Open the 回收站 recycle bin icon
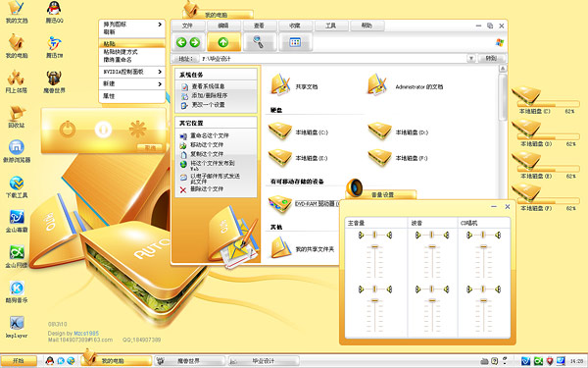 click(16, 117)
